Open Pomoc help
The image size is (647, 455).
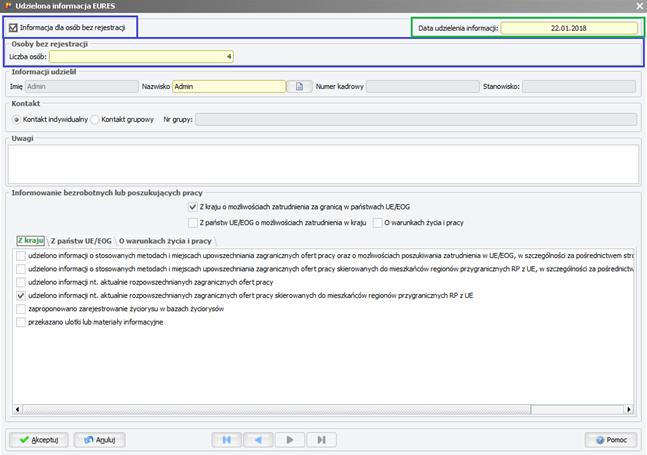point(611,440)
